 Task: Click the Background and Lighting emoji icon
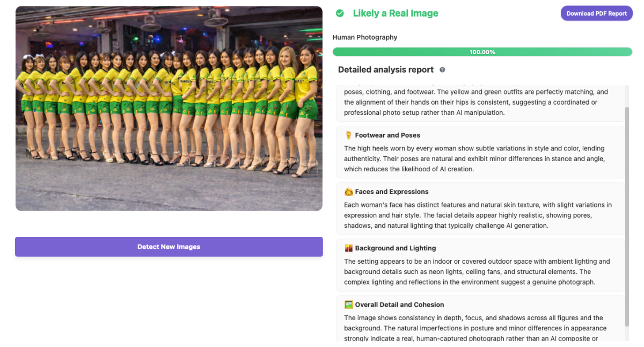pyautogui.click(x=349, y=248)
